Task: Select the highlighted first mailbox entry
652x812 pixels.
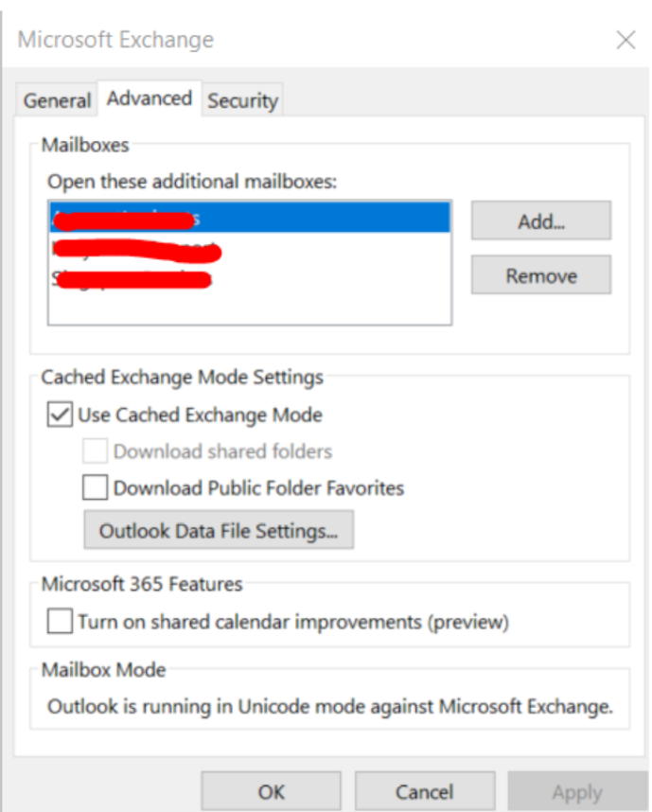Action: (x=249, y=219)
